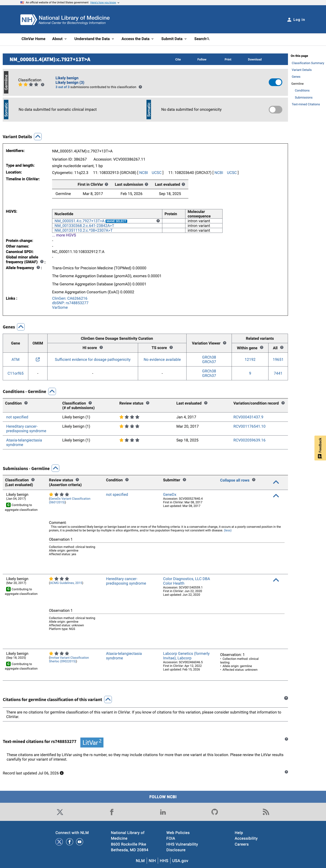The width and height of the screenshot is (326, 868).
Task: Toggle the Somatic section switch on
Action: [276, 109]
